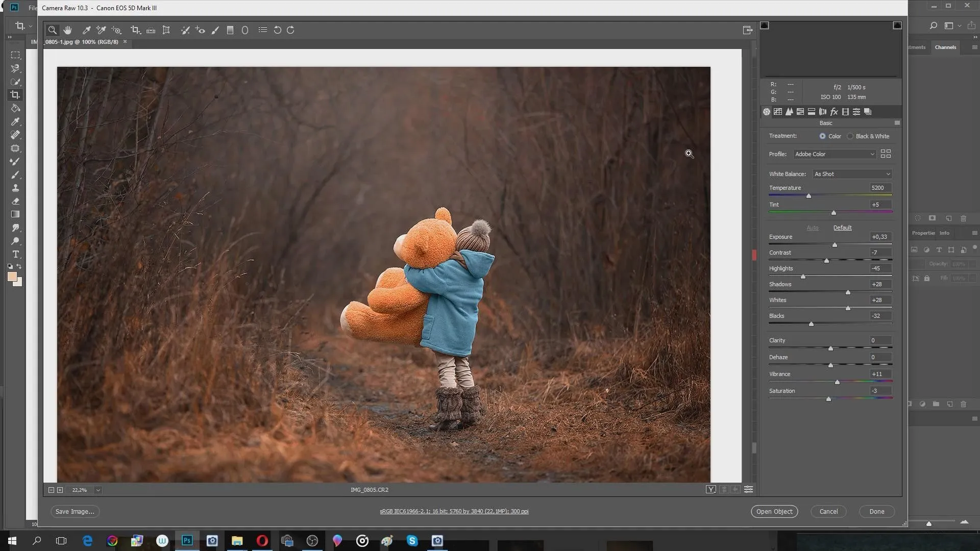
Task: Click the Open Object button
Action: click(x=774, y=511)
